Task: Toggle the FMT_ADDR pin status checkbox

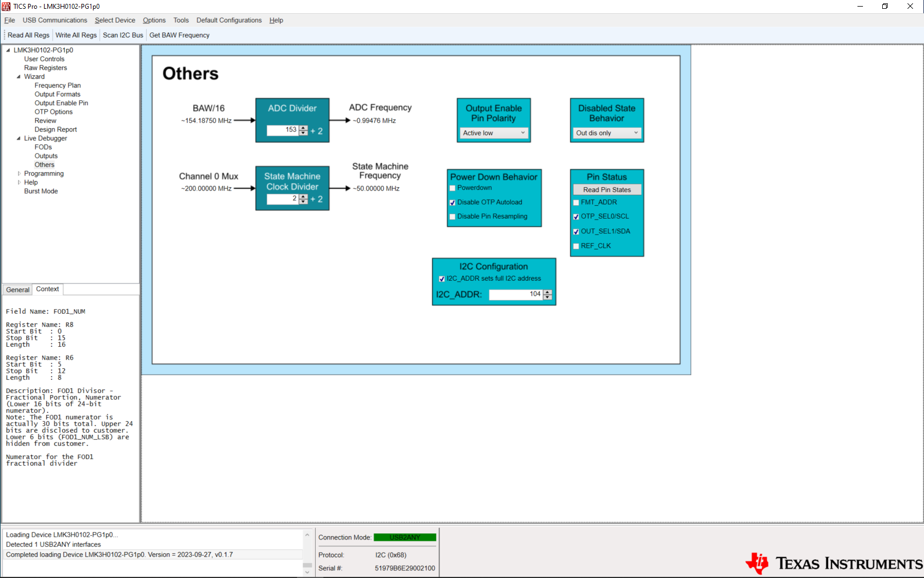Action: coord(576,203)
